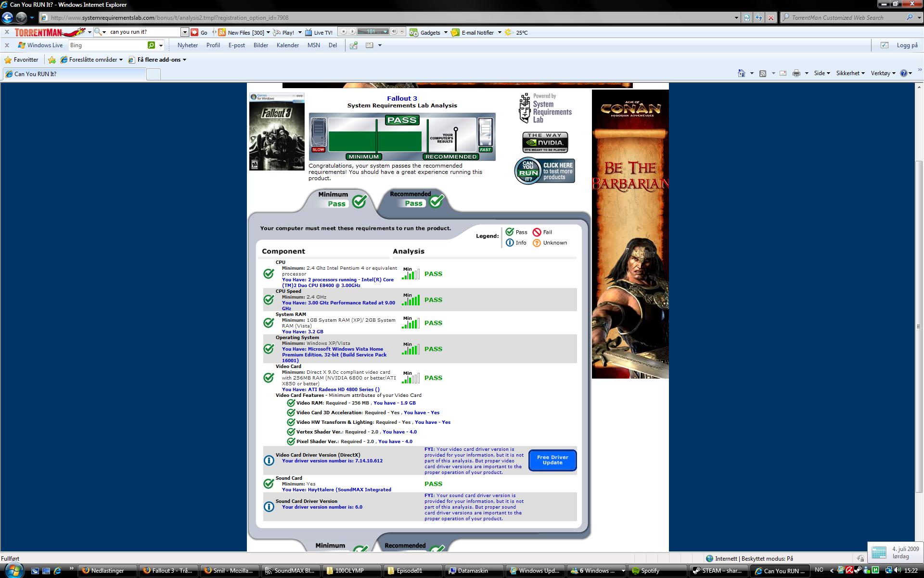Image resolution: width=924 pixels, height=578 pixels.
Task: Open the Side (Page) menu
Action: 822,73
